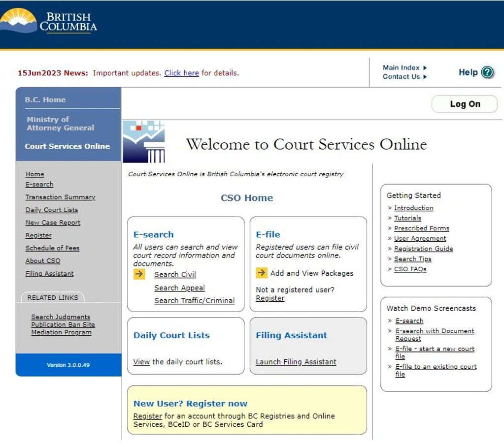Click Register link in yellow new user box
This screenshot has height=447, width=504.
(147, 416)
